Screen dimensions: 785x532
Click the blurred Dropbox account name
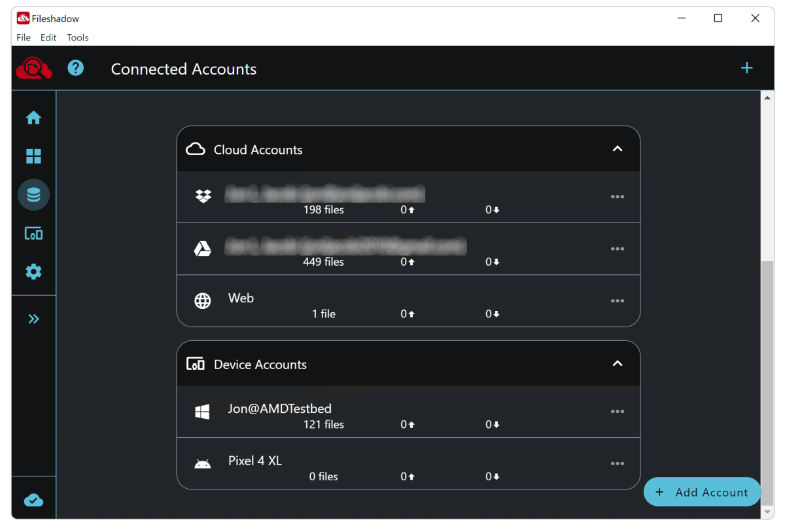tap(325, 194)
